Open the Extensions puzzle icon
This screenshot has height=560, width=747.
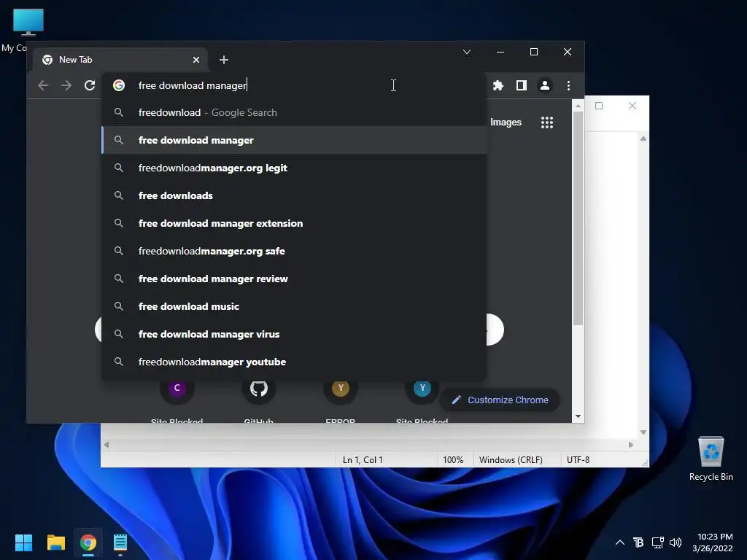[x=498, y=85]
